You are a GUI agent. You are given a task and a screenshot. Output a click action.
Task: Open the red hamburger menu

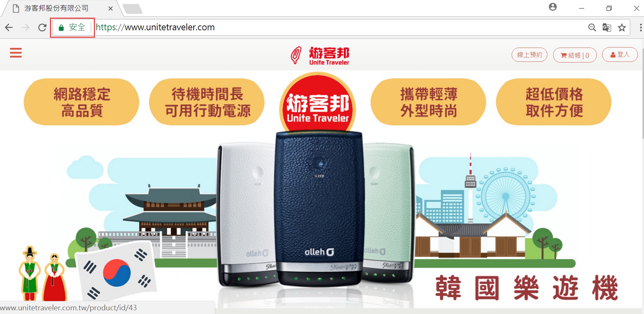tap(16, 53)
